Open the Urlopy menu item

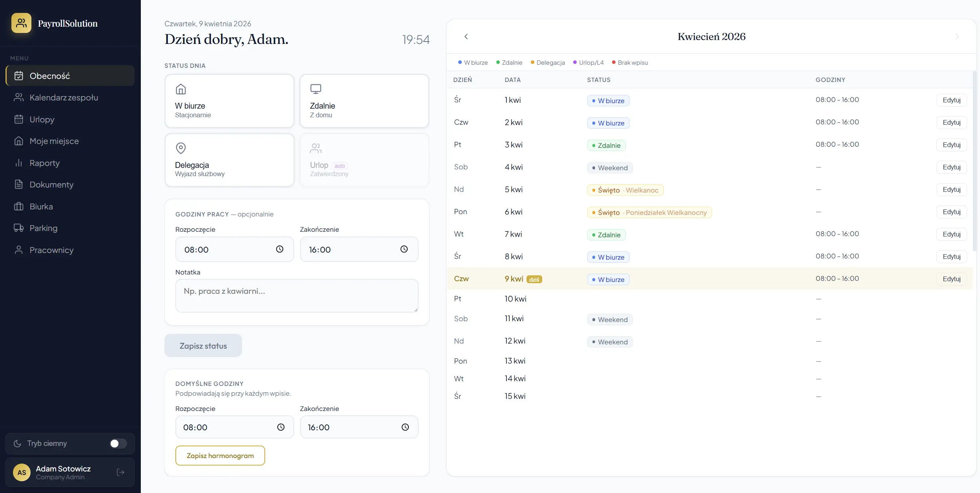pos(42,119)
